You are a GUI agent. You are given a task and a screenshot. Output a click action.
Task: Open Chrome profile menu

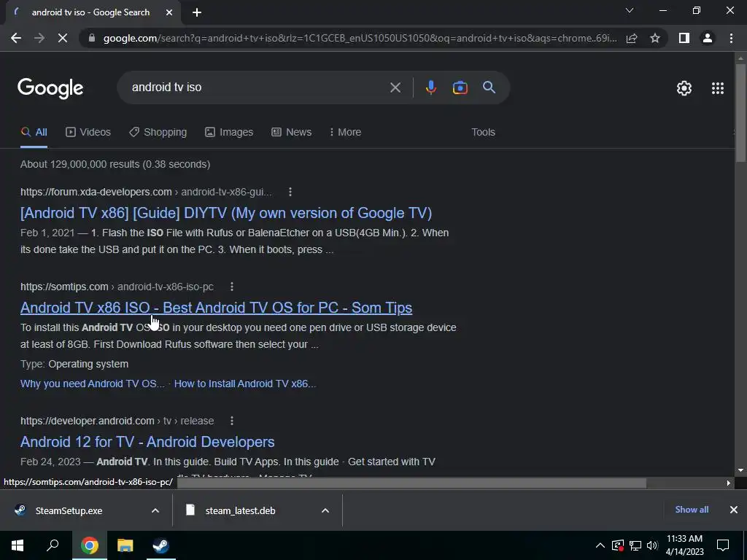(708, 38)
